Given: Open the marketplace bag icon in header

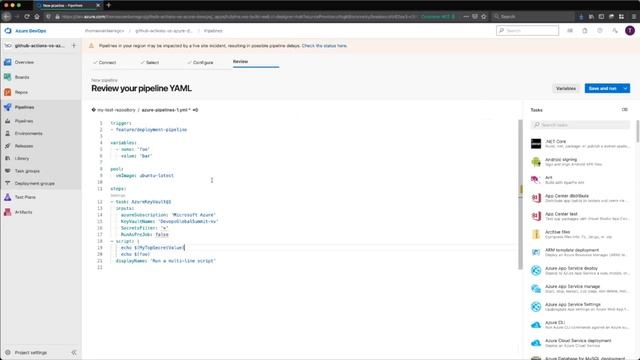Looking at the screenshot, I should (x=585, y=31).
